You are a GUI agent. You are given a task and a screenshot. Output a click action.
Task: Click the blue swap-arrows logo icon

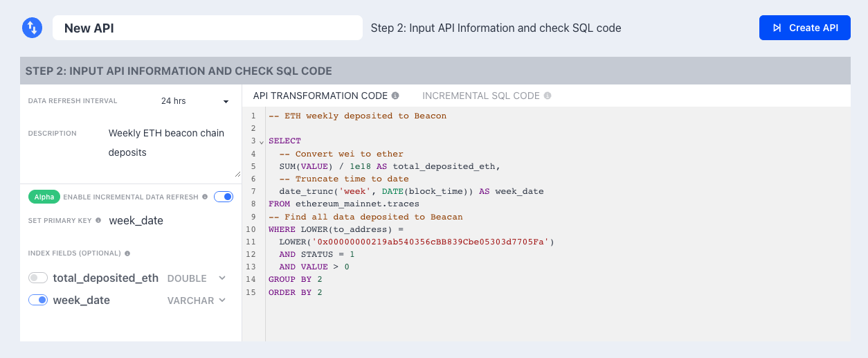[33, 28]
